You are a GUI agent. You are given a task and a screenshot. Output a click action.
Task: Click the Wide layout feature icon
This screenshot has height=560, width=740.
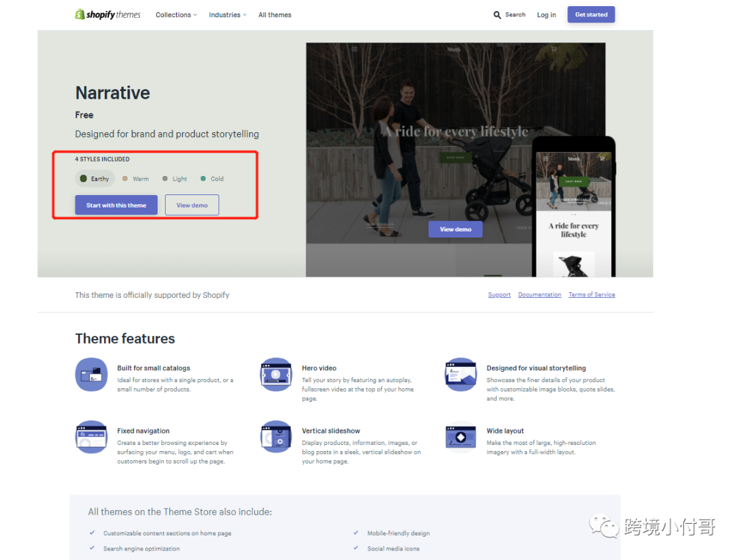(460, 437)
